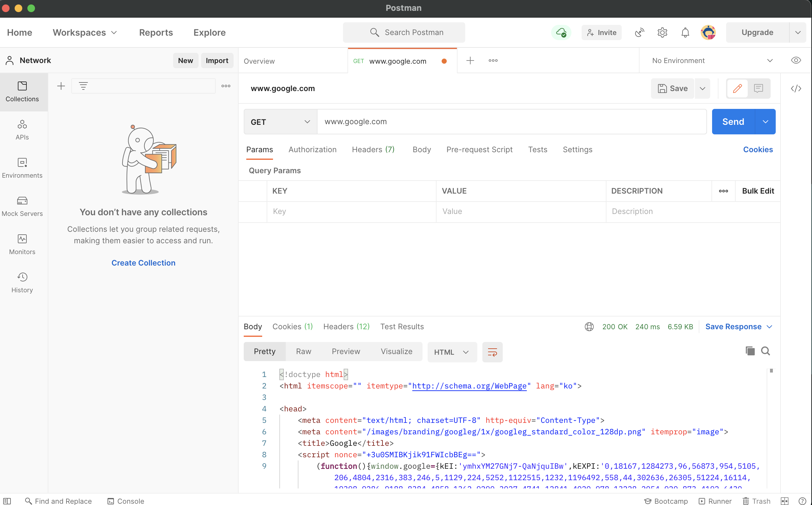The image size is (812, 505).
Task: Search within the response body
Action: [766, 351]
